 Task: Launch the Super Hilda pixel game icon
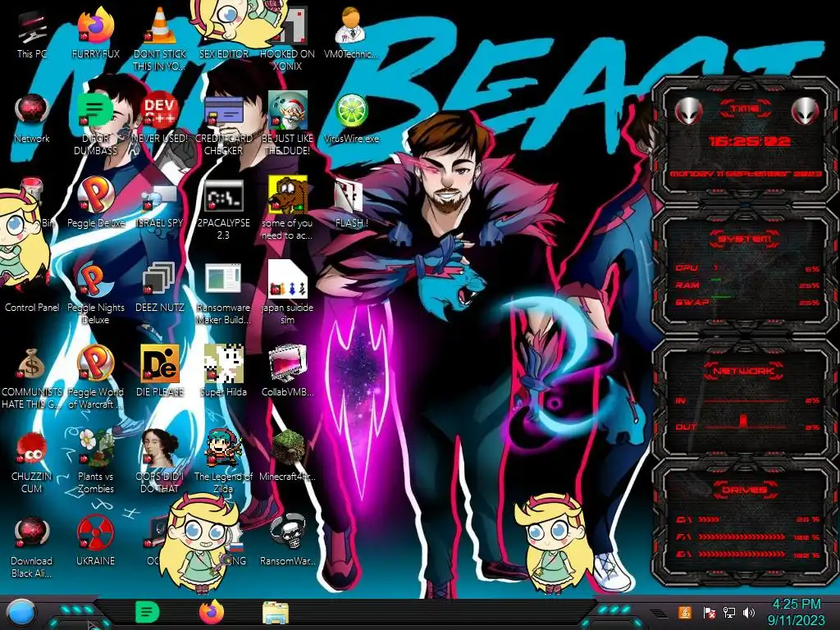click(x=223, y=371)
